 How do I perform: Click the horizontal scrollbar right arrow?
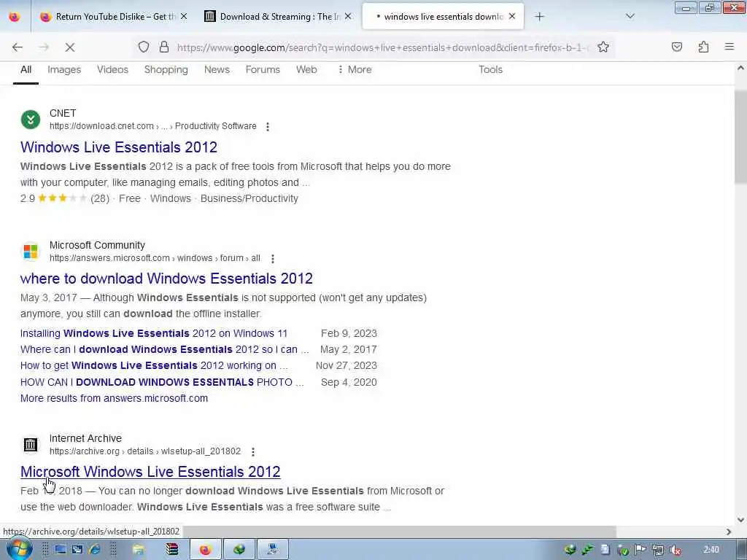point(729,532)
